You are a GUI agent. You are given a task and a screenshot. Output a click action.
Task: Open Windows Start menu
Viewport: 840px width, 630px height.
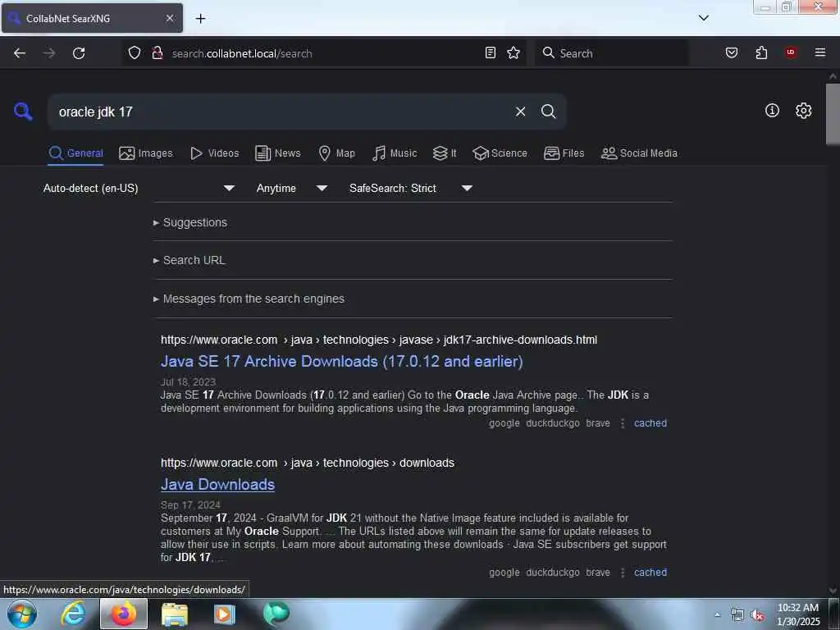click(22, 614)
